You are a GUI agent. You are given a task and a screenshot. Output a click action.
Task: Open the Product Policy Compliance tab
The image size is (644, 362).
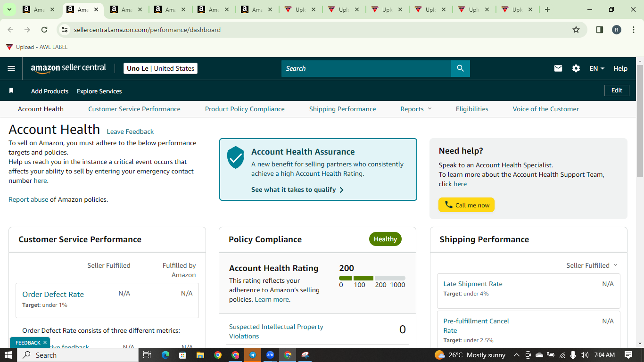coord(245,109)
